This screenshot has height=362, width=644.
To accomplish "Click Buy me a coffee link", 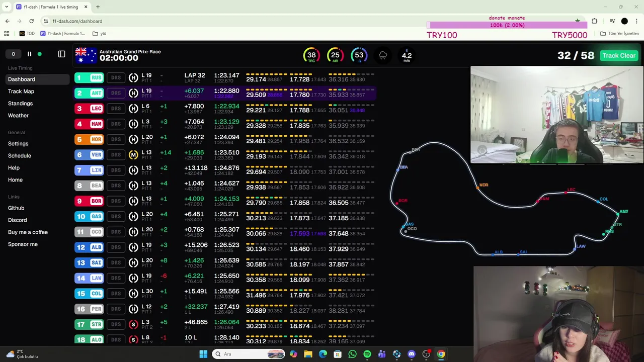I will [28, 232].
